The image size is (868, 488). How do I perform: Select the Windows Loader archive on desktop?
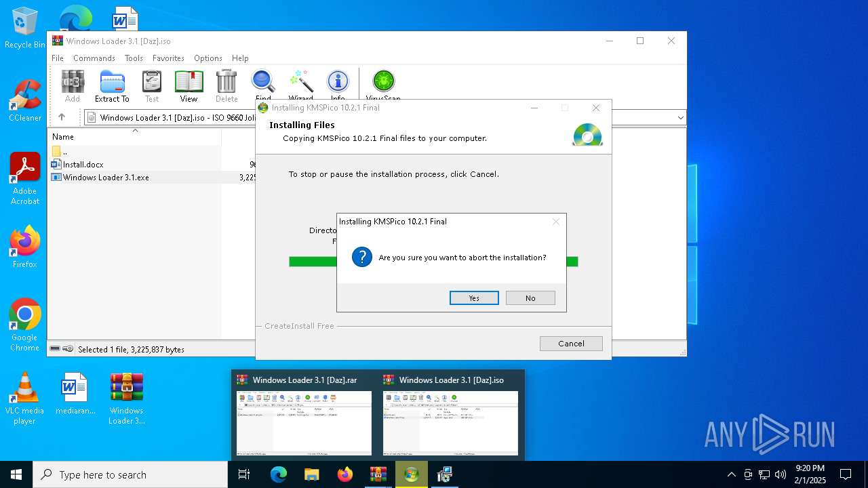127,399
